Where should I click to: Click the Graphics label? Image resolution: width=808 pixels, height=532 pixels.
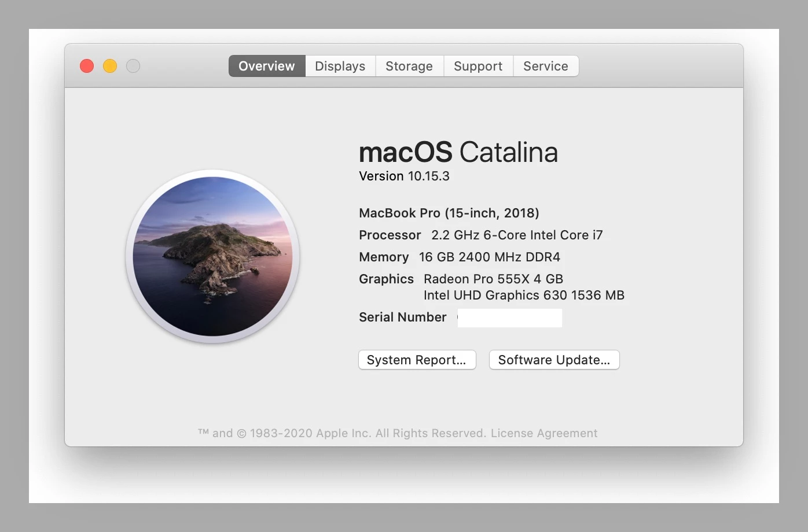[387, 279]
